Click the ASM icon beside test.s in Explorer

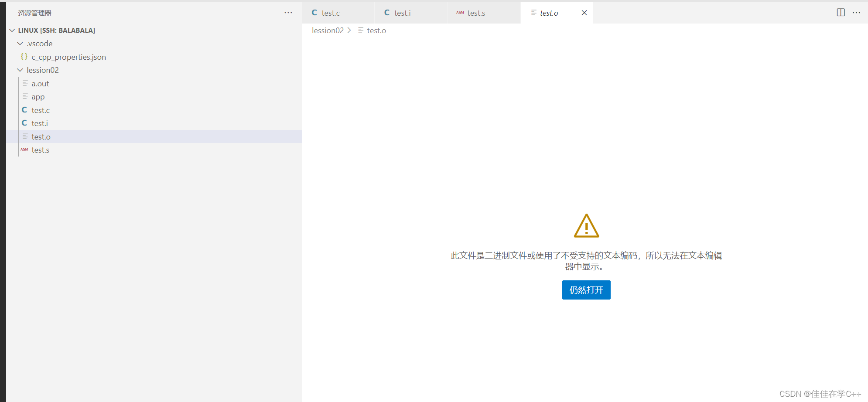(x=24, y=149)
